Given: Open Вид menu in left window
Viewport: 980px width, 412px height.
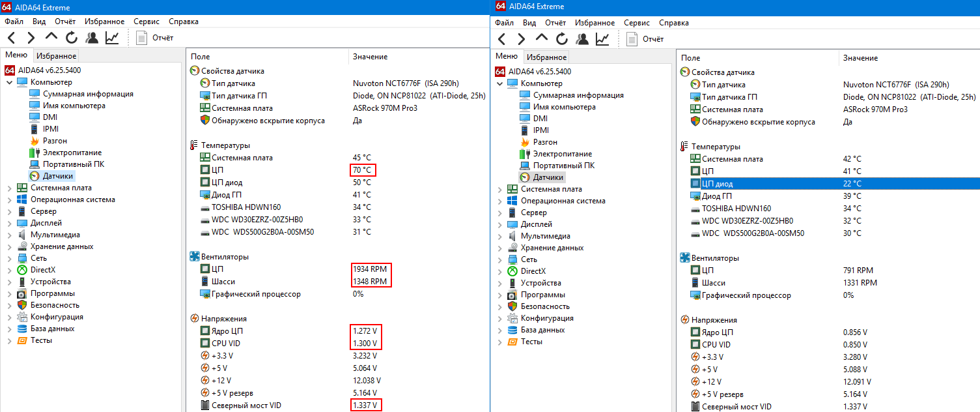Looking at the screenshot, I should [39, 22].
